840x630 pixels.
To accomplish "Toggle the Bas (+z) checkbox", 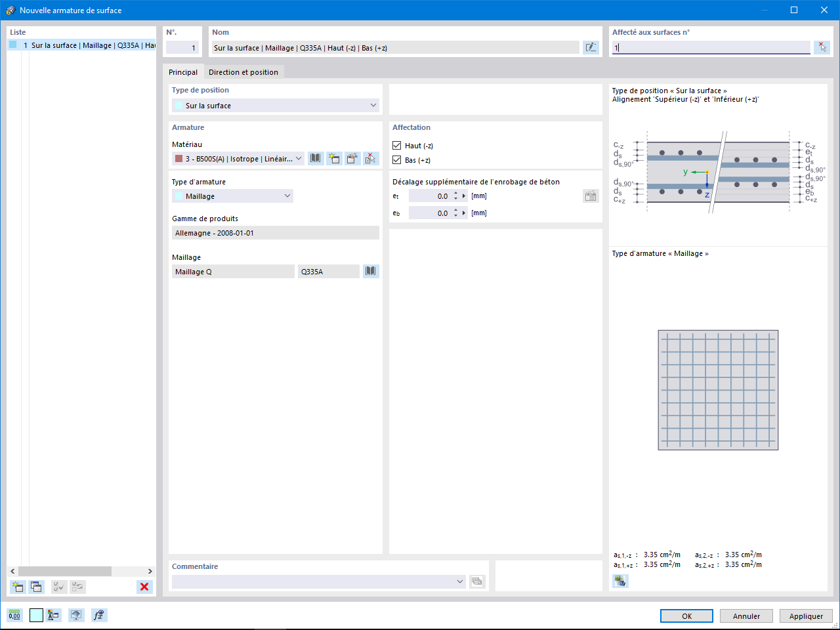I will pos(396,160).
